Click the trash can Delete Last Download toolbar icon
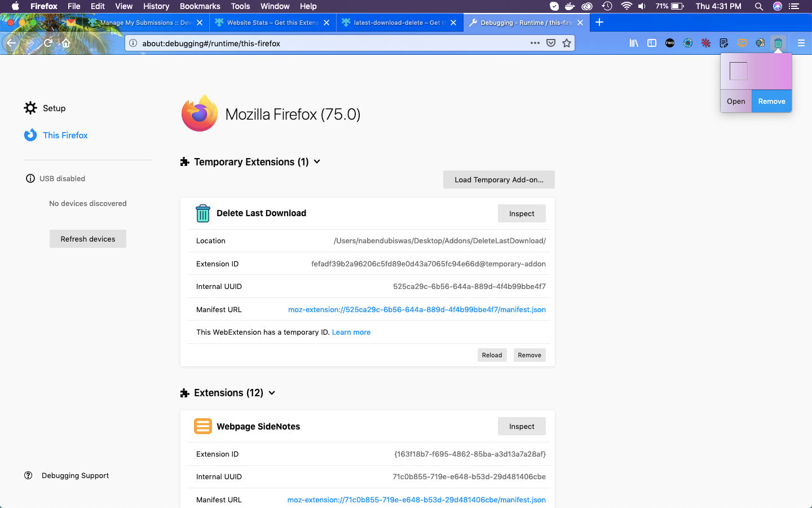 pos(778,43)
